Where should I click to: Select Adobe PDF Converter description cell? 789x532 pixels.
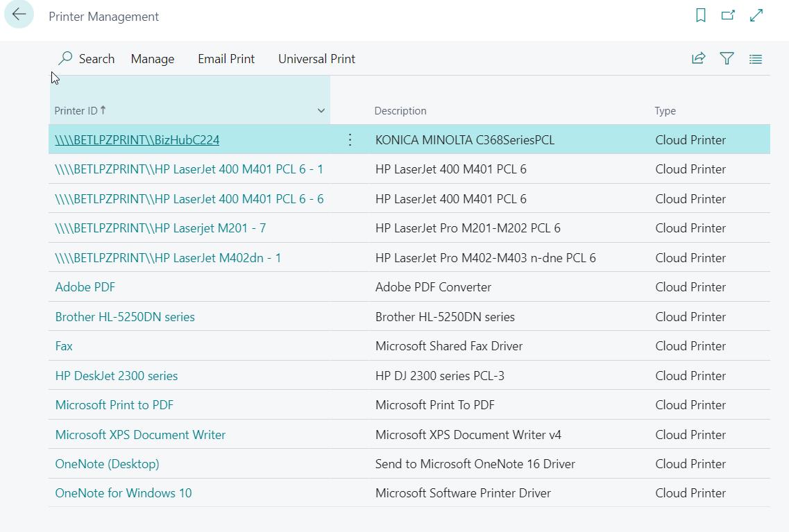click(433, 286)
